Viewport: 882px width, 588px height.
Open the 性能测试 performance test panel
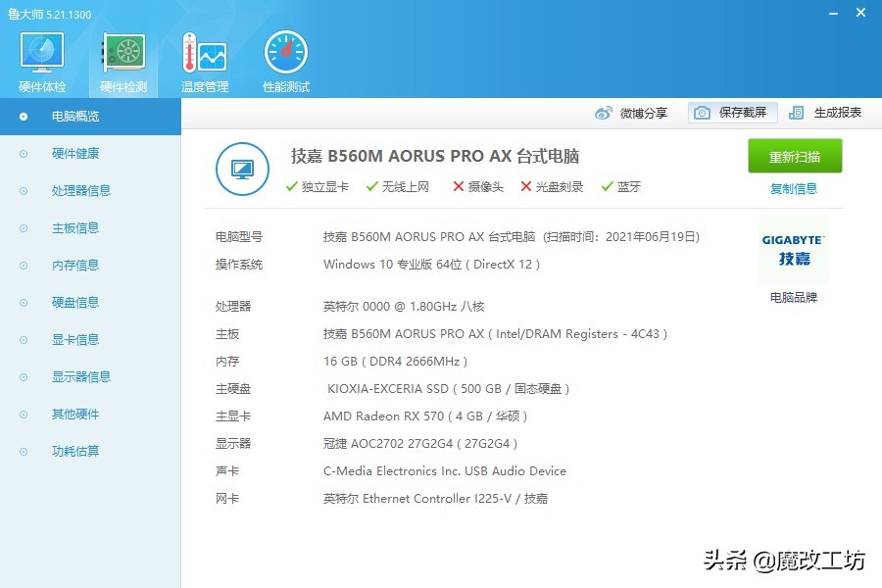(284, 59)
